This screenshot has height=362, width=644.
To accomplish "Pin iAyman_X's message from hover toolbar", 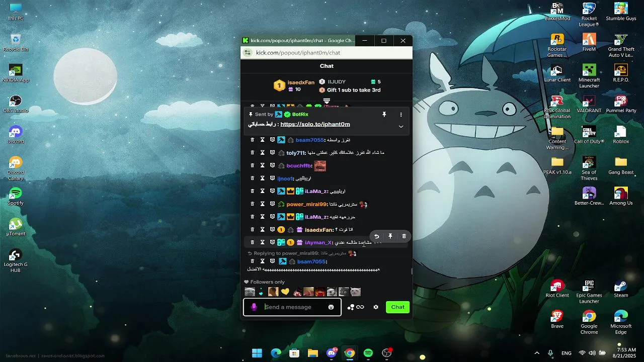I will pyautogui.click(x=390, y=236).
